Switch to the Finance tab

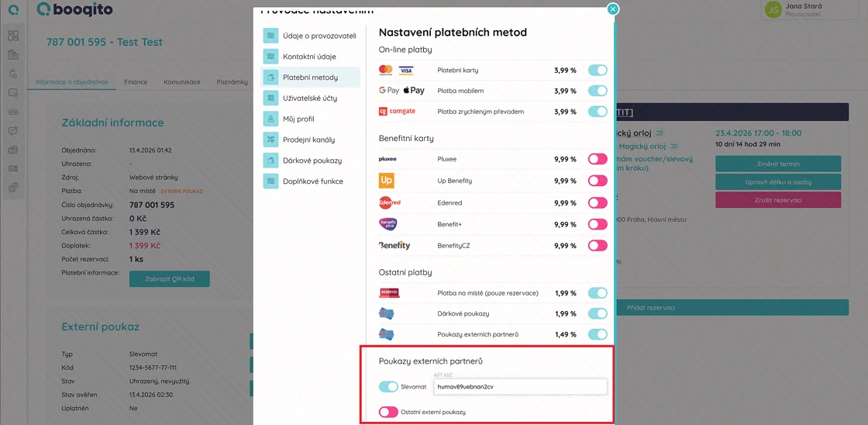pos(136,81)
